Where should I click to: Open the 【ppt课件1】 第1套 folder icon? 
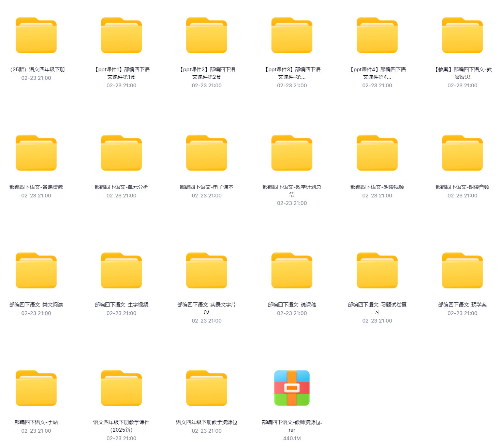[x=121, y=35]
